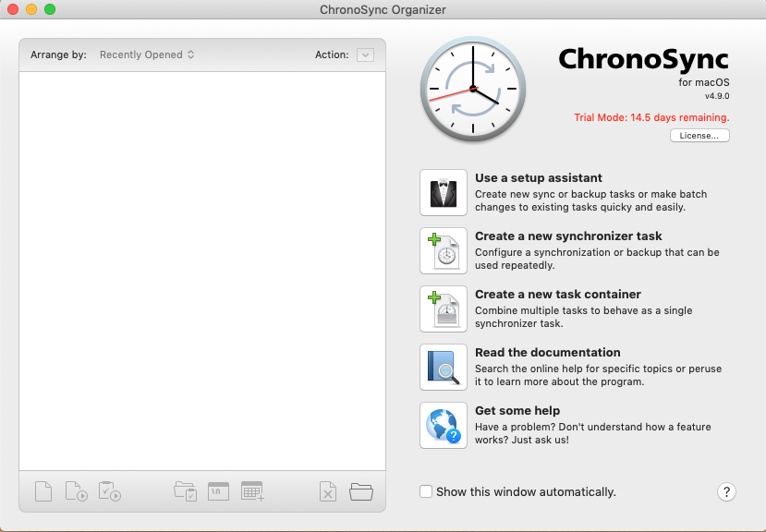Add a scheduled item via the calendar icon
This screenshot has width=766, height=532.
[x=252, y=491]
